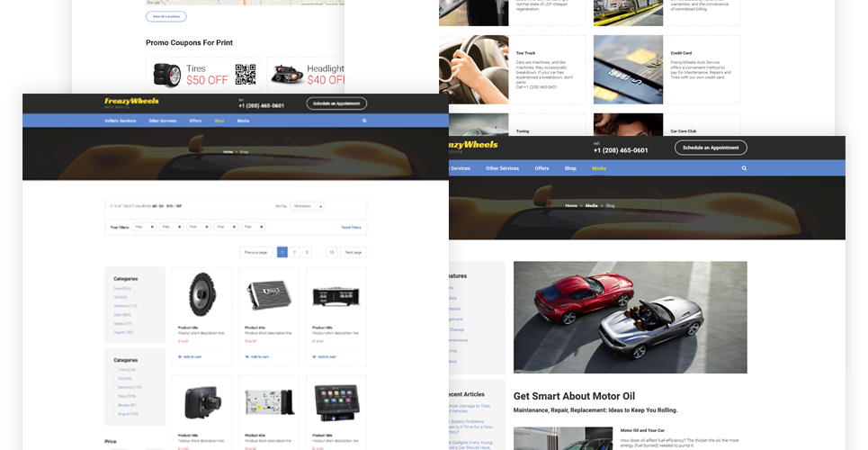Click the FrenzyWheels logo on the Shop page

coord(131,102)
